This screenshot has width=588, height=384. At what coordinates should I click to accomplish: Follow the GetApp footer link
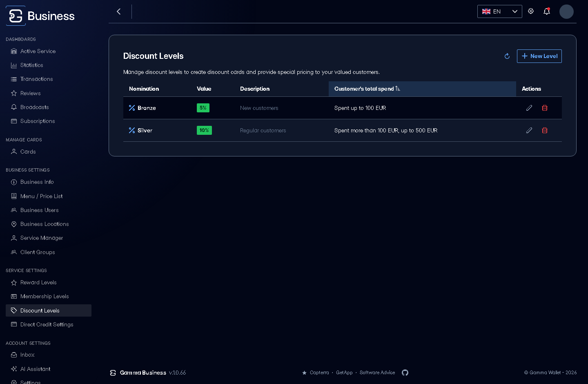click(344, 373)
